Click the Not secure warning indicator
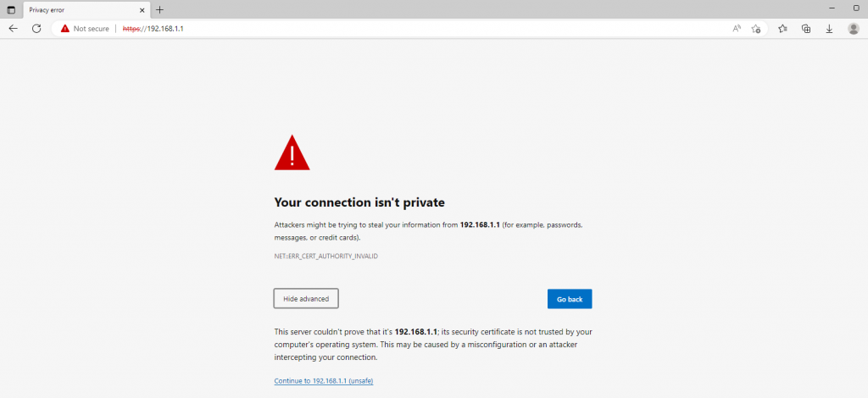 click(x=86, y=29)
